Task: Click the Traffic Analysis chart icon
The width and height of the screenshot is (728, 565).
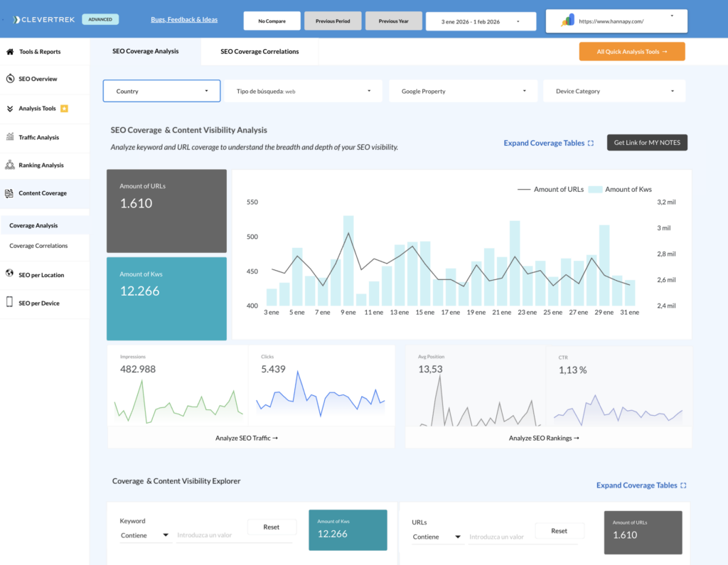Action: click(10, 137)
